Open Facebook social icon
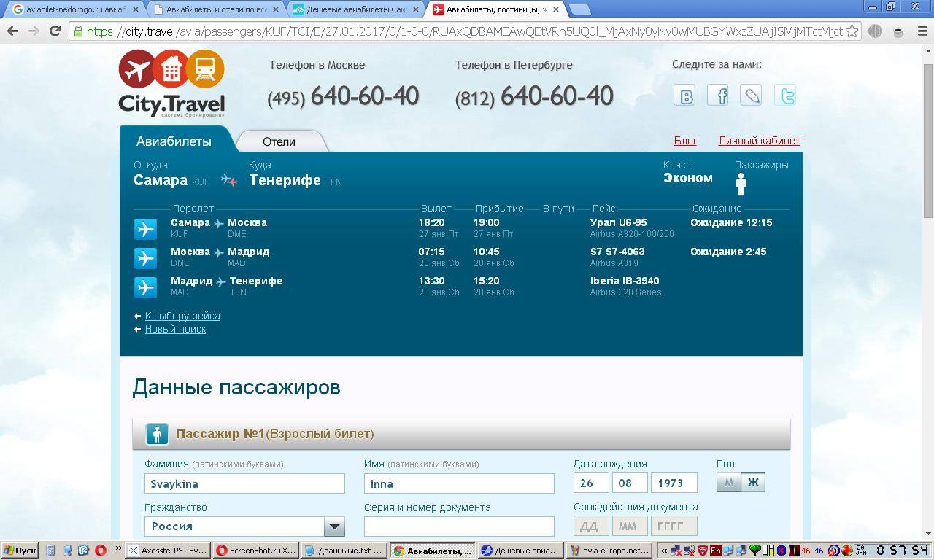Image resolution: width=934 pixels, height=560 pixels. click(718, 96)
